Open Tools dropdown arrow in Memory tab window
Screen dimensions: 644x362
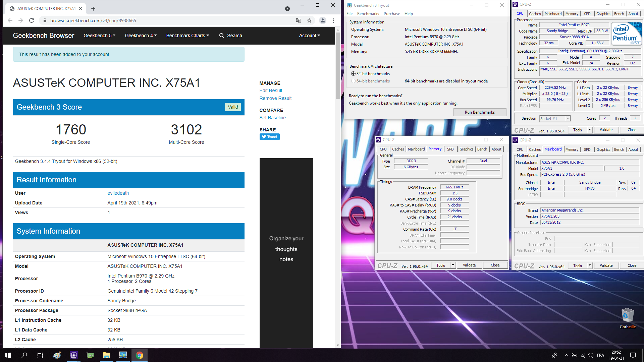pyautogui.click(x=453, y=265)
